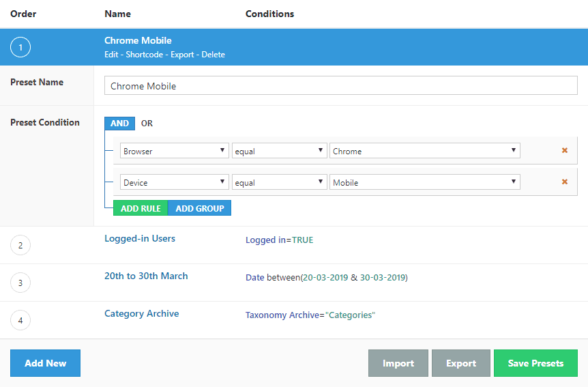Click Add Rule button
This screenshot has height=387, width=588.
tap(141, 208)
